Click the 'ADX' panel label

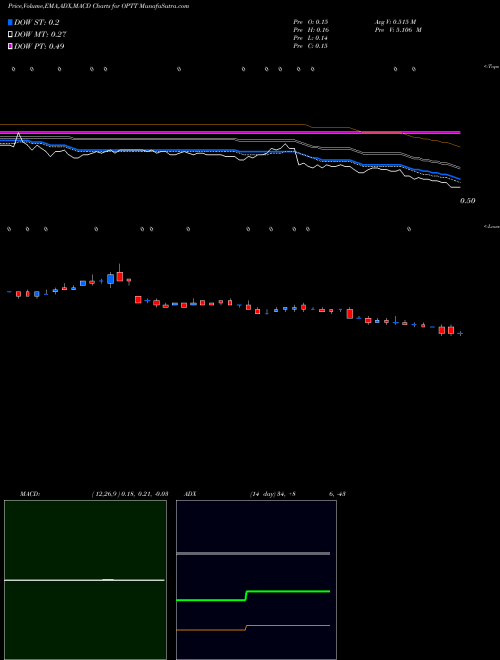pos(190,494)
